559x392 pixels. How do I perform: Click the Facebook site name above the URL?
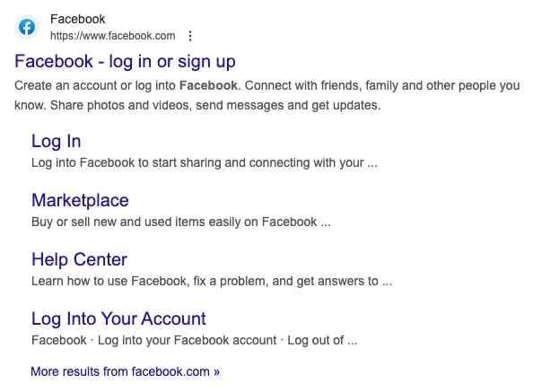[x=77, y=19]
